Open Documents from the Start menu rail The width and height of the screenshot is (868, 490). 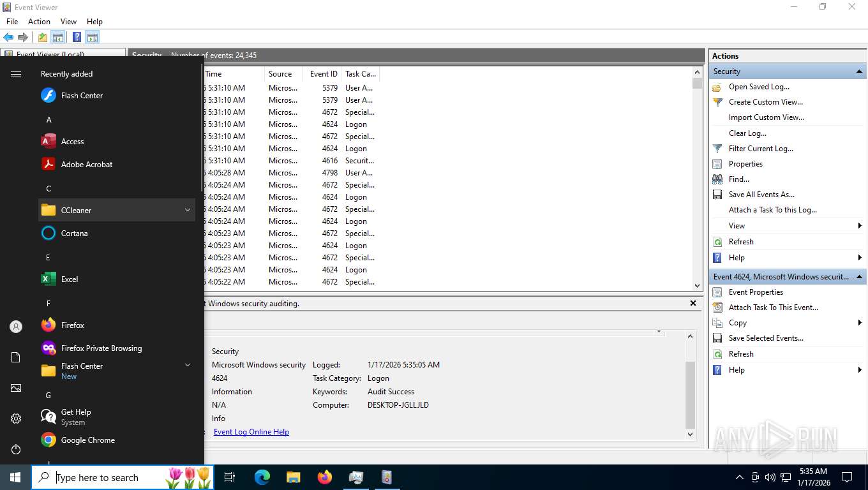point(16,357)
